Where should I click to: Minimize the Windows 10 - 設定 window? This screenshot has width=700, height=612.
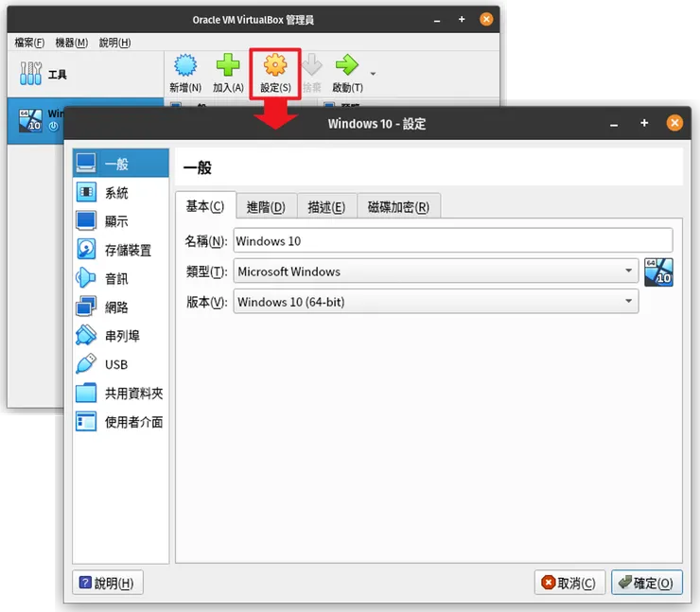click(x=614, y=124)
